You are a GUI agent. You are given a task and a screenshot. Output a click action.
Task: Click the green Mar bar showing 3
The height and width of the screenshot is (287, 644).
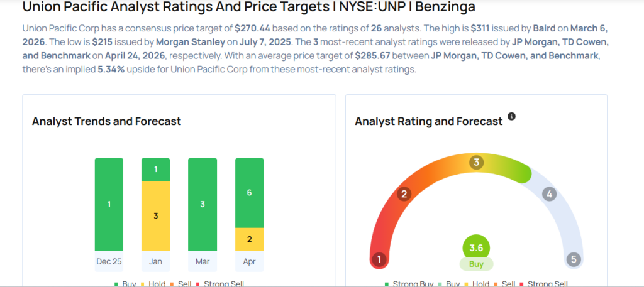[203, 205]
